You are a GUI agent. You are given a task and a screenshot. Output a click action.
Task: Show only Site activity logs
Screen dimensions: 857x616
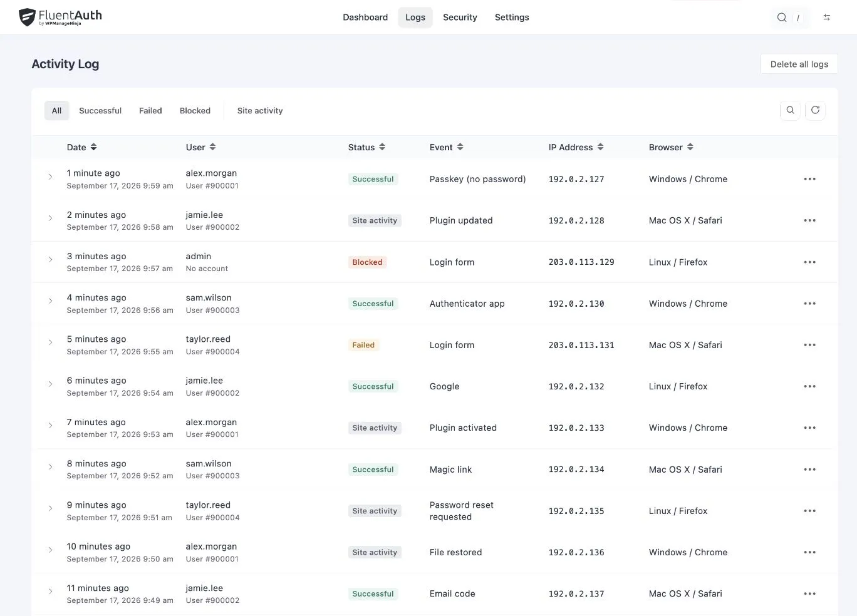(260, 111)
